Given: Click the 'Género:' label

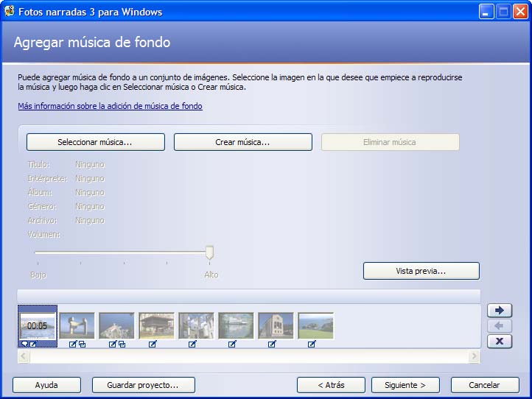Looking at the screenshot, I should click(42, 206).
